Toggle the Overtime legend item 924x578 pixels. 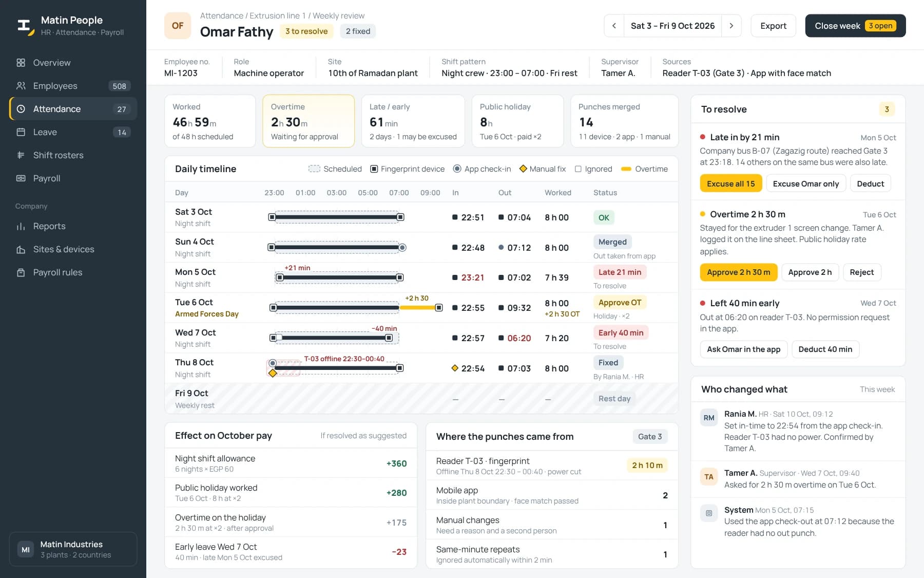[644, 169]
